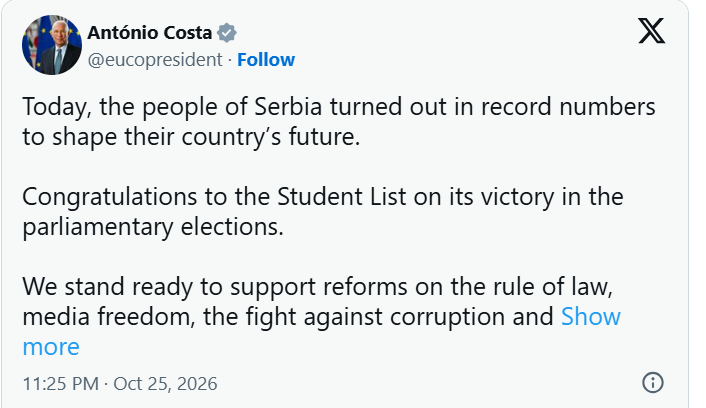Open António Costa's profile avatar photo

52,45
